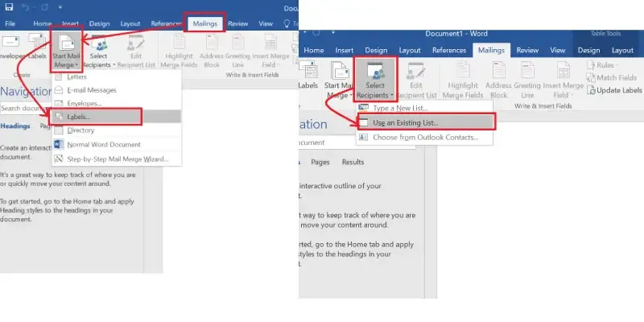The height and width of the screenshot is (322, 644).
Task: Open Review tab in left screenshot
Action: click(238, 23)
